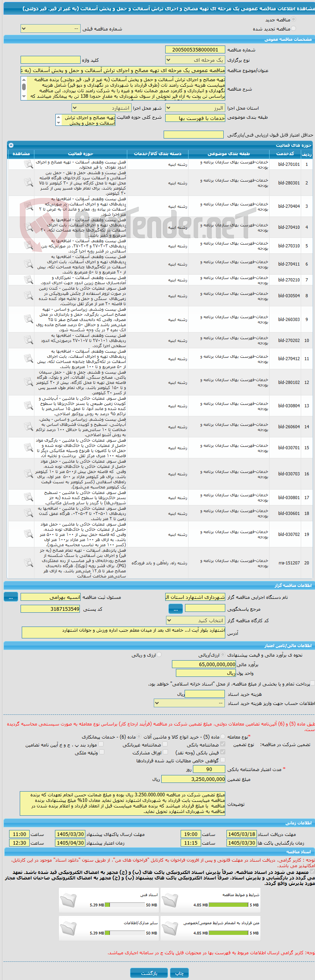Collapse حوزه های فعالیت section

pyautogui.click(x=11, y=145)
